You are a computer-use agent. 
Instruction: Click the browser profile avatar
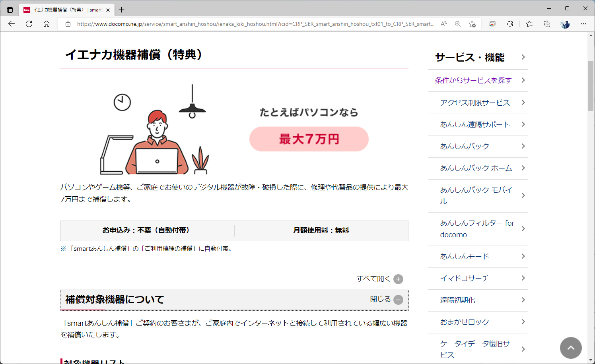point(565,24)
